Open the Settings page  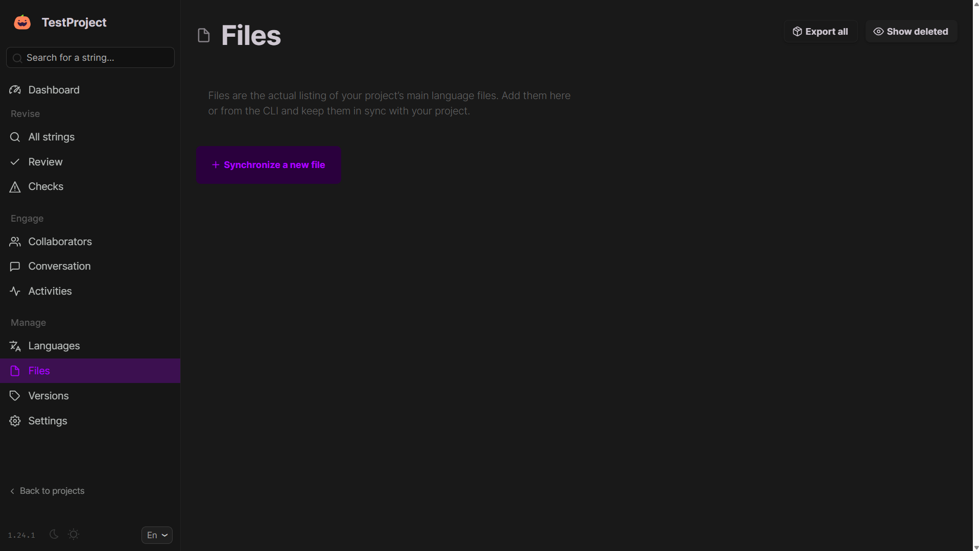[x=47, y=421]
